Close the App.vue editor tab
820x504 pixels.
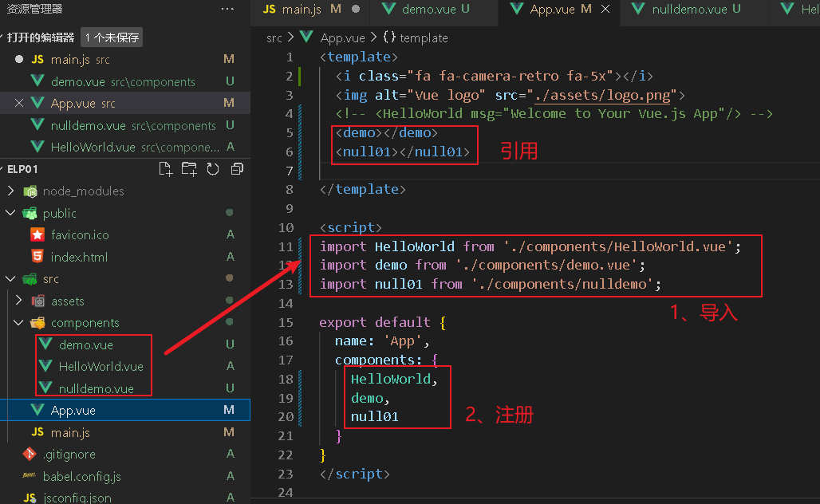(x=606, y=10)
